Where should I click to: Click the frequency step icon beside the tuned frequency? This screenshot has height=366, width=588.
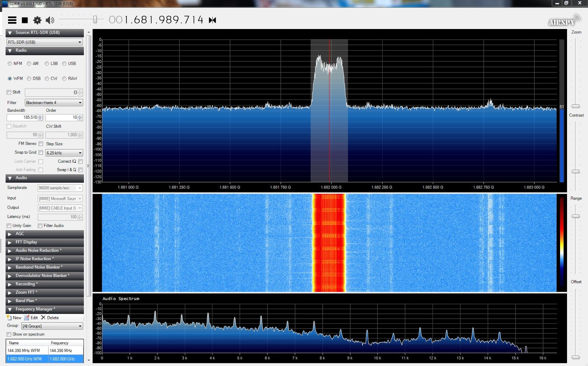tap(212, 20)
